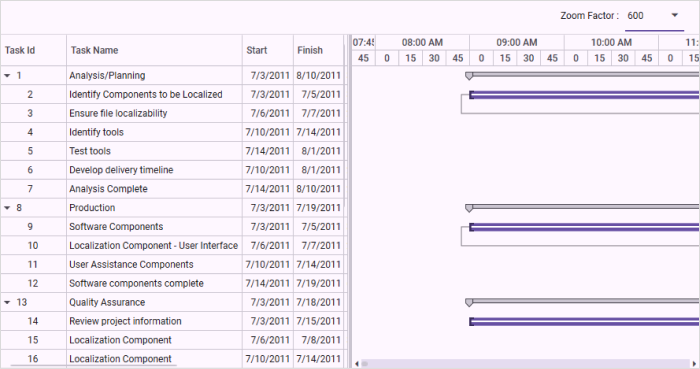Click the chart horizontal scrollbar thumb
Viewport: 700px width, 369px height.
click(x=365, y=364)
